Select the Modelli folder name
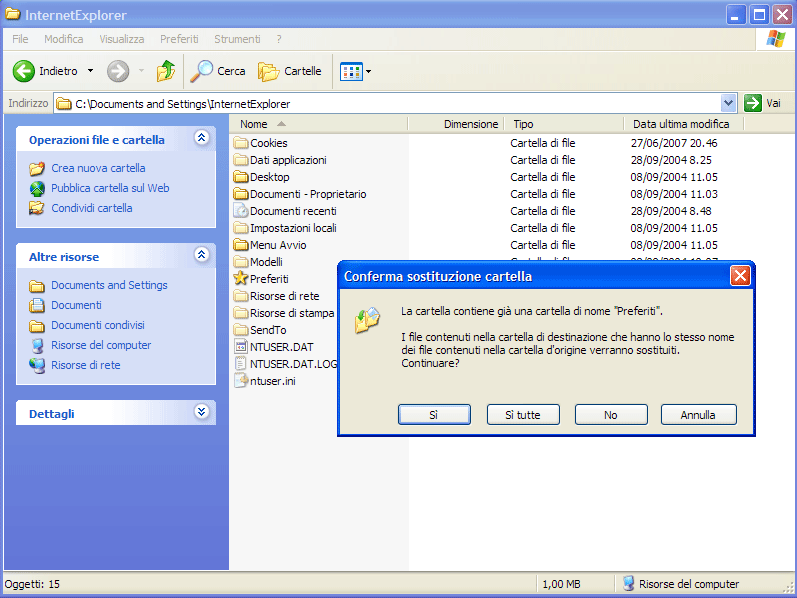 pyautogui.click(x=266, y=262)
